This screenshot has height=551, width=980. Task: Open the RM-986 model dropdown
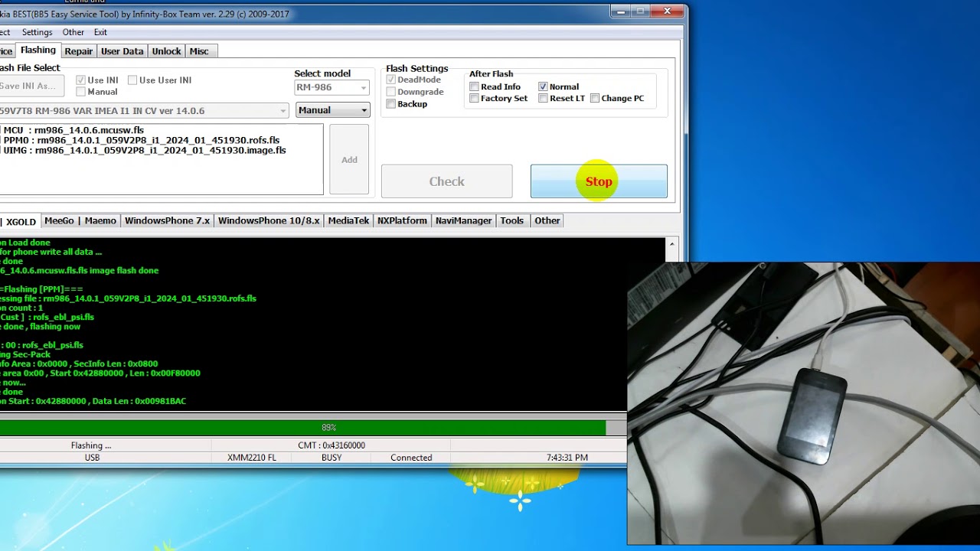(x=332, y=87)
